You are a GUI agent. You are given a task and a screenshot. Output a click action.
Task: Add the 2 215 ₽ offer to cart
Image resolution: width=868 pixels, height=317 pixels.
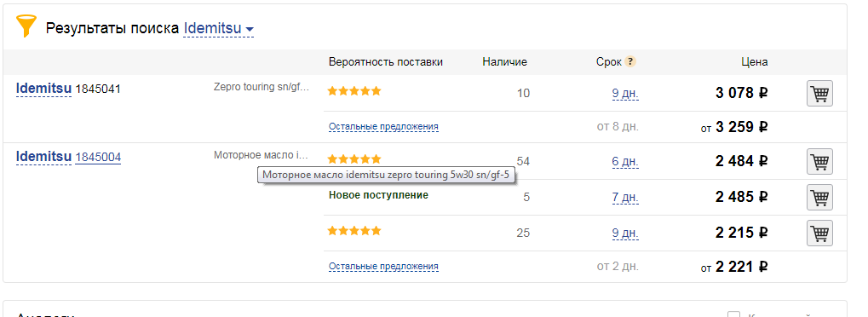click(819, 233)
